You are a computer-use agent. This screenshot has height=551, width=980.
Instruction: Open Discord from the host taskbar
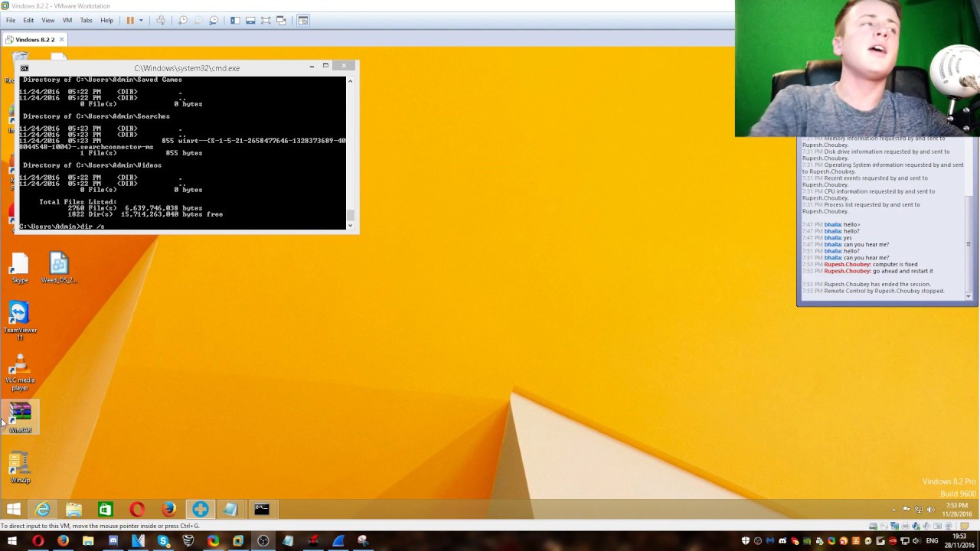click(x=113, y=541)
